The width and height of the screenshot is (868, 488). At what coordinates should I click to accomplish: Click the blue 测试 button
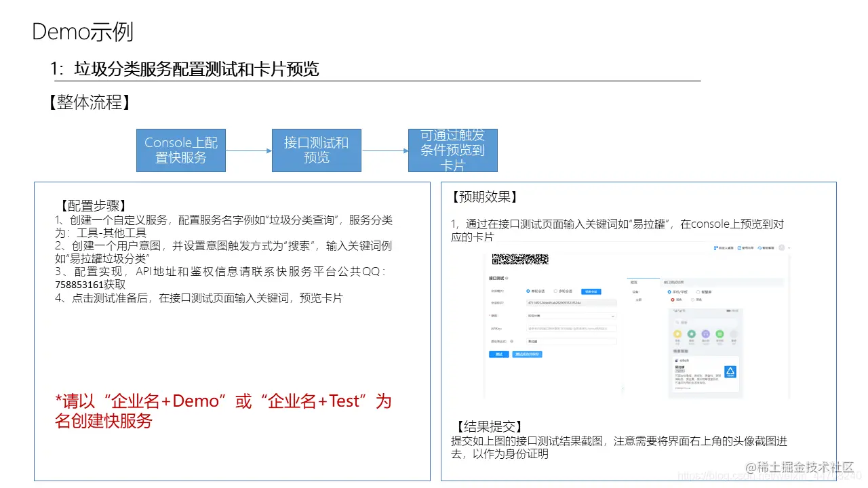click(x=499, y=354)
